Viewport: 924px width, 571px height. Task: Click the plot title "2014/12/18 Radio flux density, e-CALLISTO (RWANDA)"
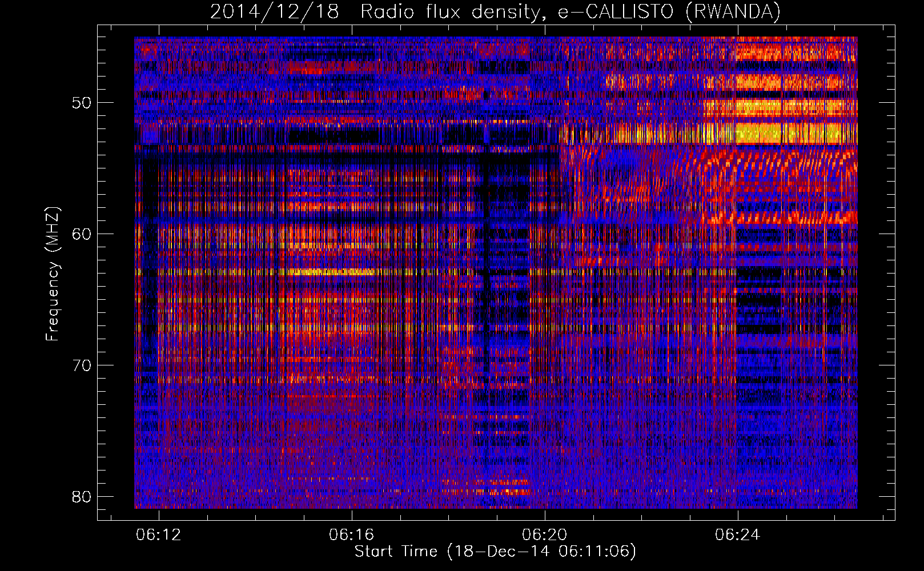point(495,12)
